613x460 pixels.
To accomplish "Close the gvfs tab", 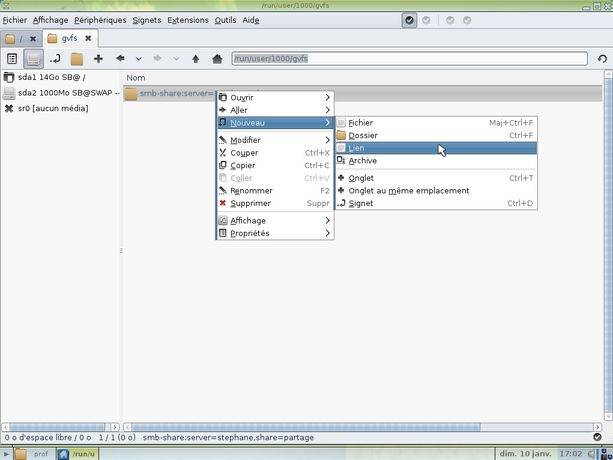I will pyautogui.click(x=88, y=38).
